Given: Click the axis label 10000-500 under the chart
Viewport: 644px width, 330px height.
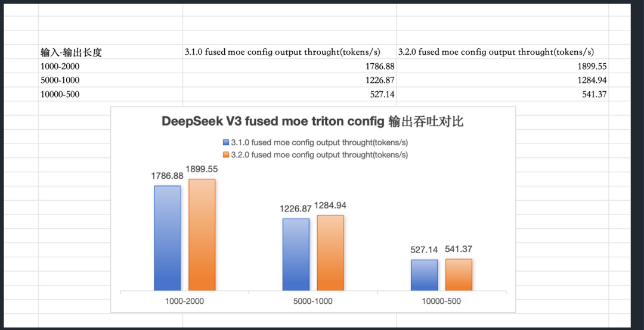Looking at the screenshot, I should point(441,301).
